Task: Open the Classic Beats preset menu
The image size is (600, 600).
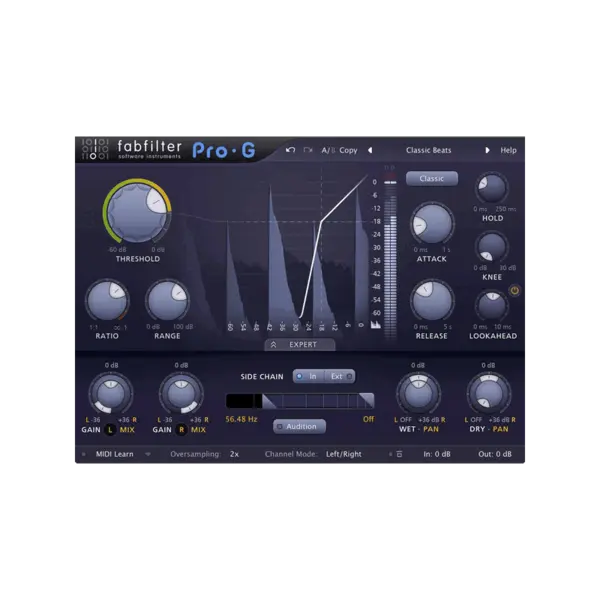Action: point(429,150)
